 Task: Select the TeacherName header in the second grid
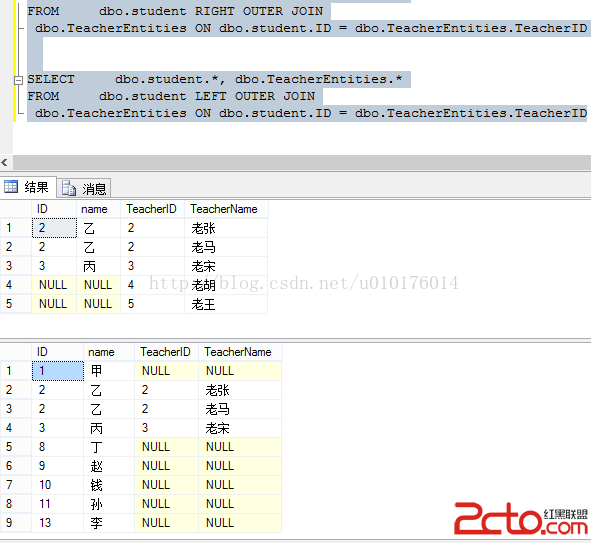tap(240, 352)
